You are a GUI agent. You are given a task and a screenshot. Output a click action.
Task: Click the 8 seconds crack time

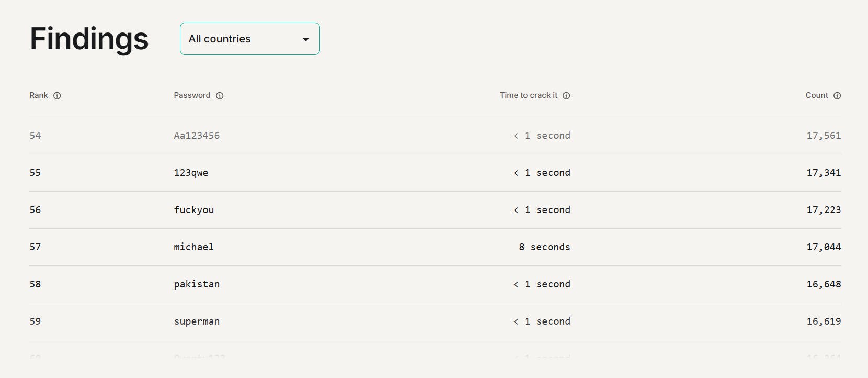tap(544, 247)
